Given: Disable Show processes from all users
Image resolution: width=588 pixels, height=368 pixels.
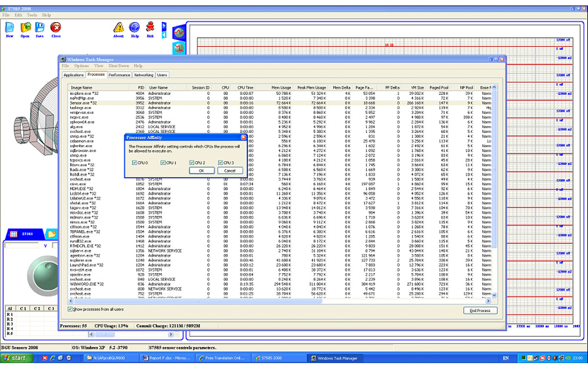Looking at the screenshot, I should (71, 309).
